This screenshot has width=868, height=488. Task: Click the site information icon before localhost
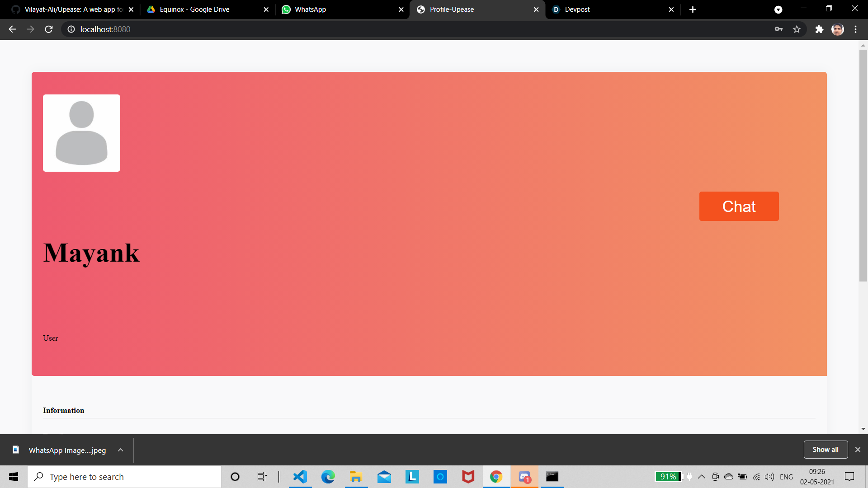71,29
